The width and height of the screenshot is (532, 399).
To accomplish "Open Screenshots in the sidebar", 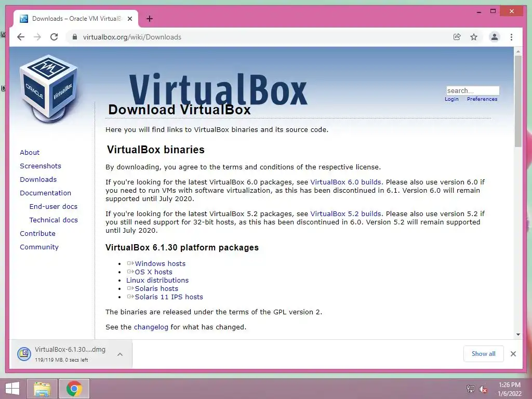I will [41, 166].
